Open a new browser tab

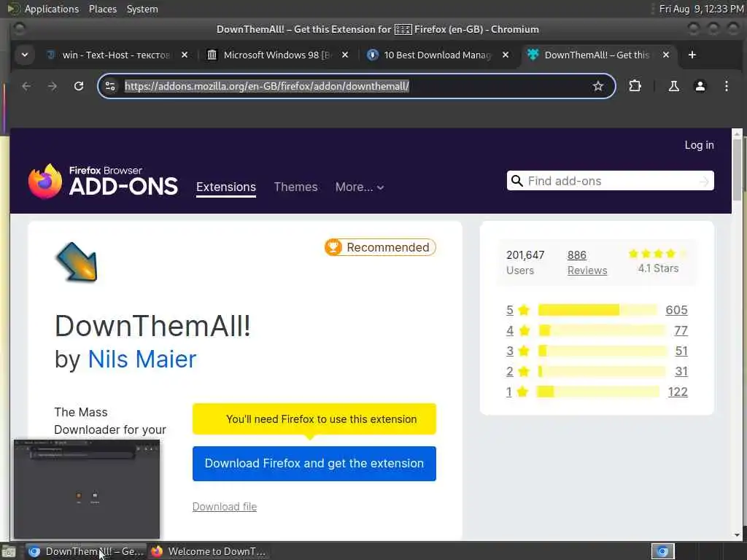(692, 55)
